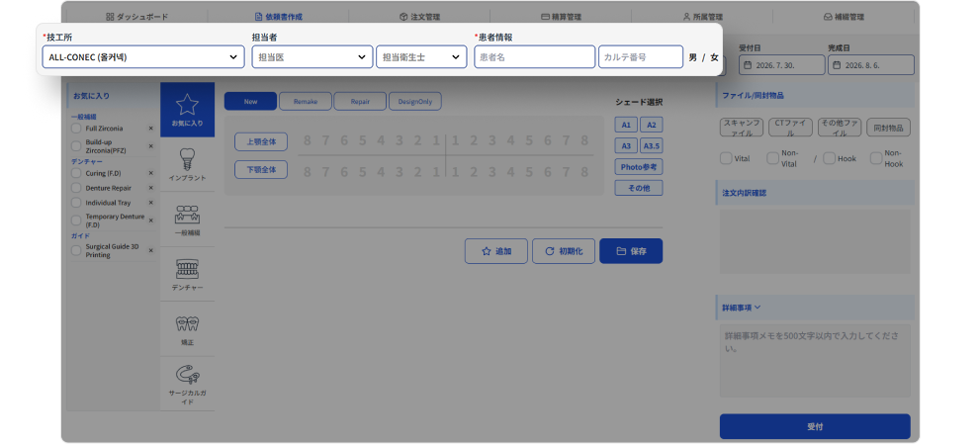The image size is (980, 444).
Task: Select the 矯正 orthodontics category icon
Action: [x=187, y=329]
